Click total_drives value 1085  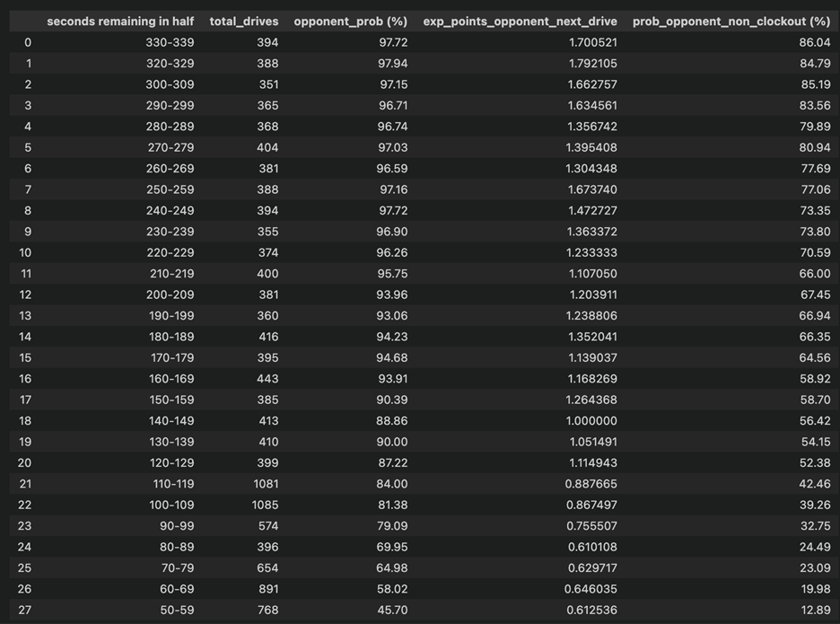pos(265,505)
